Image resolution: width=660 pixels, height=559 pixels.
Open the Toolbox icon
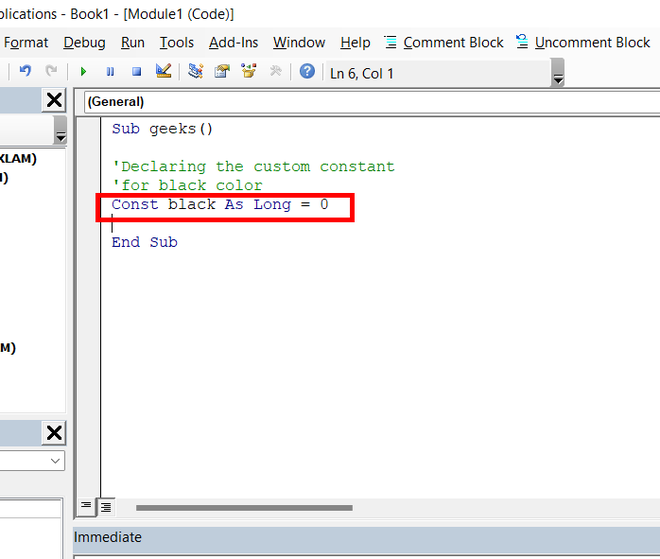[275, 71]
